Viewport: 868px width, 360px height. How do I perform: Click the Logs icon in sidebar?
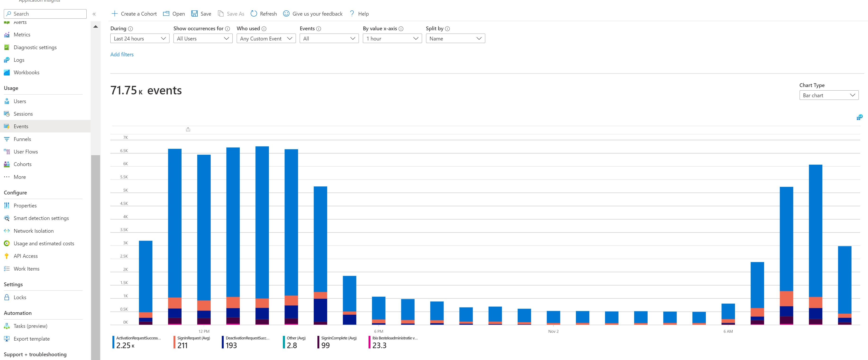pyautogui.click(x=7, y=60)
